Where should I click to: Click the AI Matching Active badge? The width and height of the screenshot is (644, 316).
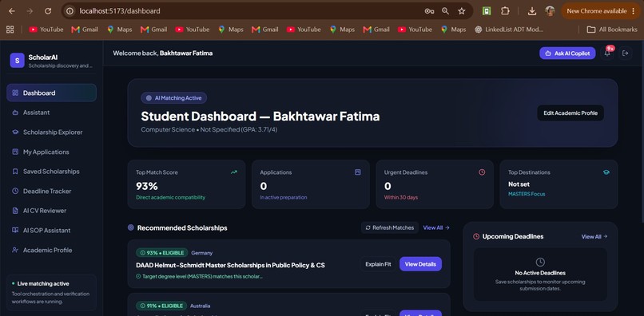pos(173,98)
